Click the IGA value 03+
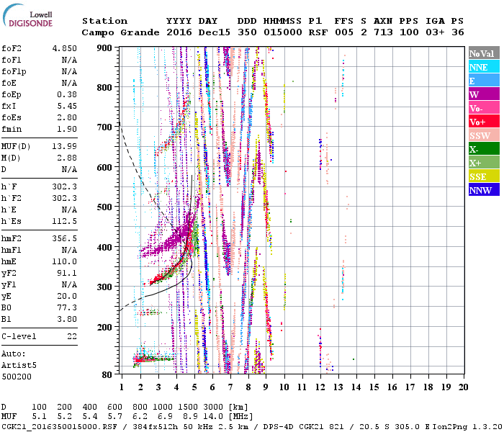The width and height of the screenshot is (504, 432). point(435,32)
